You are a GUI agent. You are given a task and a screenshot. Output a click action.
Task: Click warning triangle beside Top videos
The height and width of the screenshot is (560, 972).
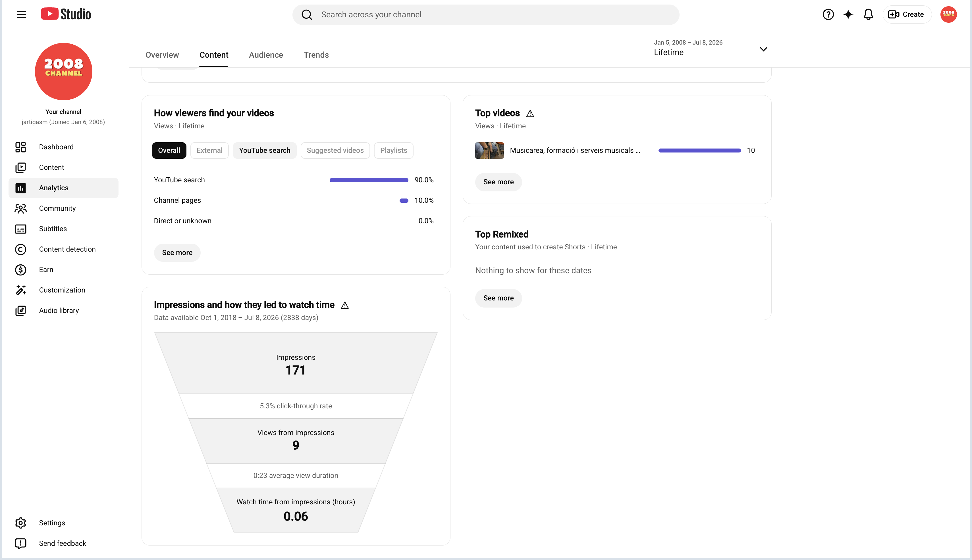click(530, 114)
